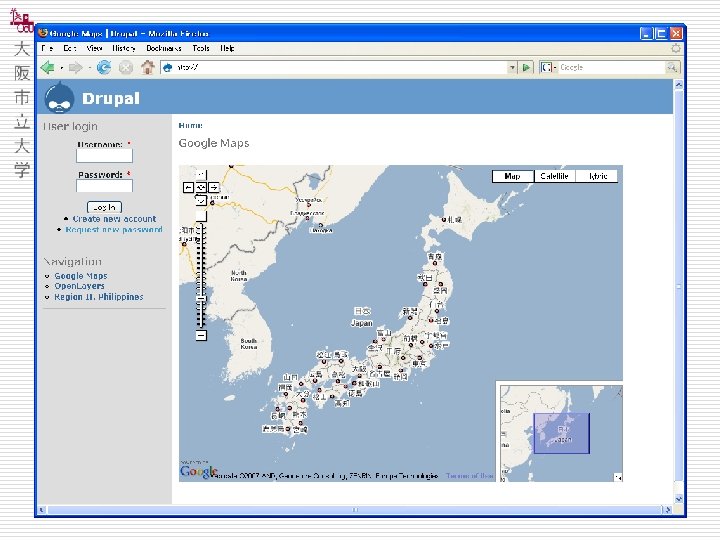Image resolution: width=720 pixels, height=540 pixels.
Task: Open the Bookmarks menu
Action: 163,48
